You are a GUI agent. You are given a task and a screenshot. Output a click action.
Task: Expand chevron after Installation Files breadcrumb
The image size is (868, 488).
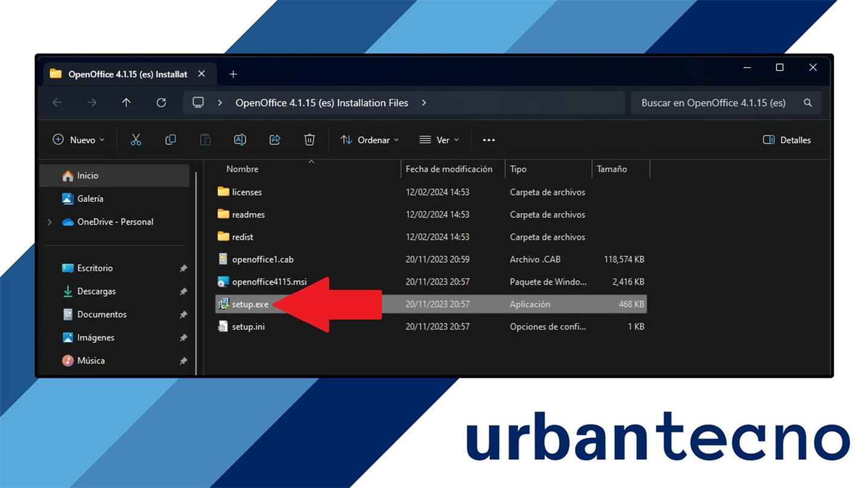(x=424, y=103)
